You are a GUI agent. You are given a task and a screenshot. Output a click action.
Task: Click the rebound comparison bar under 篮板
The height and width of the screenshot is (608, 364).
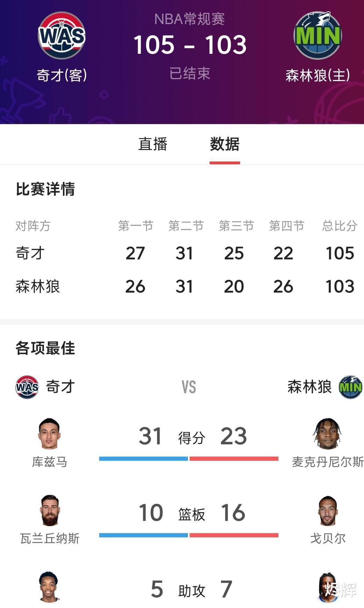pos(189,534)
